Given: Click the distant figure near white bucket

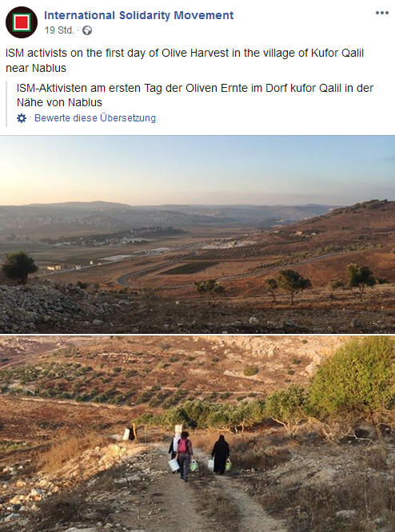Looking at the screenshot, I should coord(131,432).
